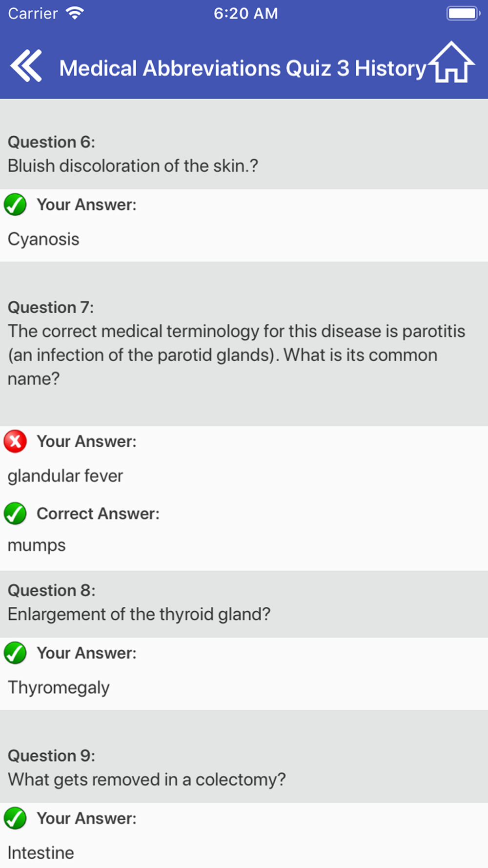Click the red X icon for Question 7
Screen dimensions: 488x868
15,441
